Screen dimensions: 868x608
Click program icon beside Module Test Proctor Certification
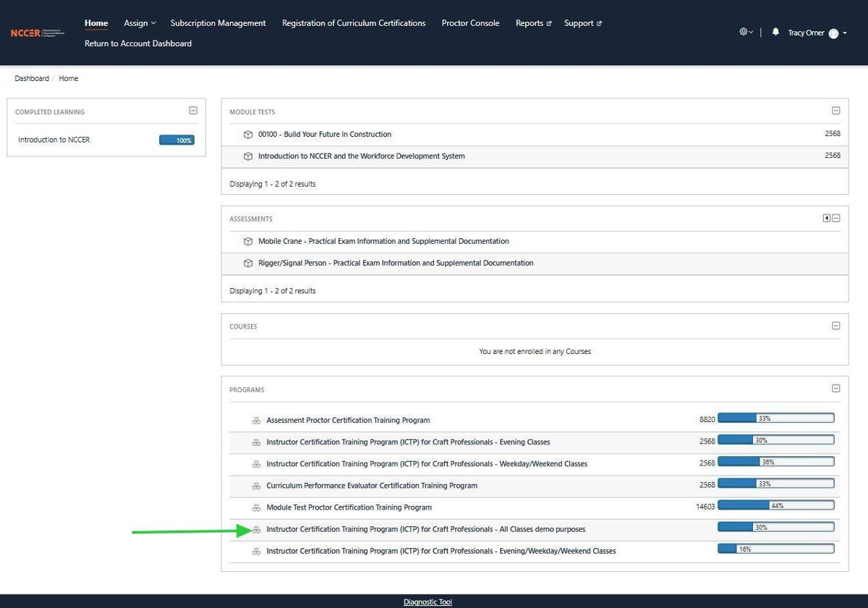pyautogui.click(x=256, y=507)
